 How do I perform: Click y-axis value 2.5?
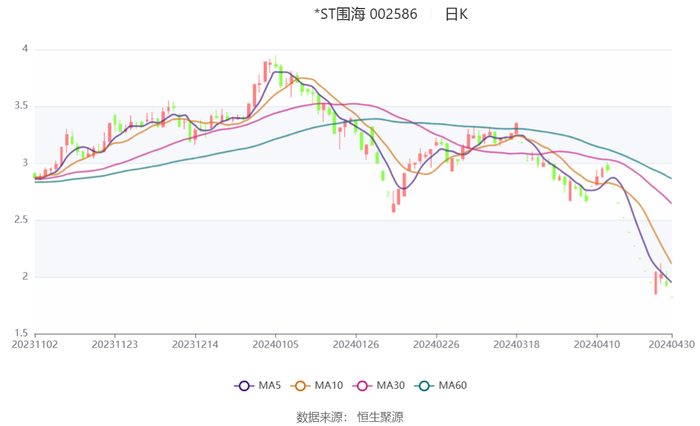[x=21, y=220]
